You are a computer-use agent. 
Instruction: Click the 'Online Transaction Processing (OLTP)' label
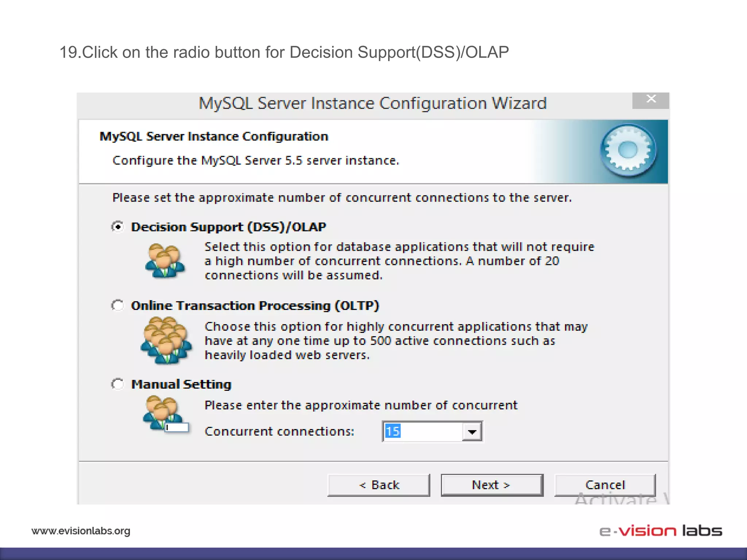(255, 306)
